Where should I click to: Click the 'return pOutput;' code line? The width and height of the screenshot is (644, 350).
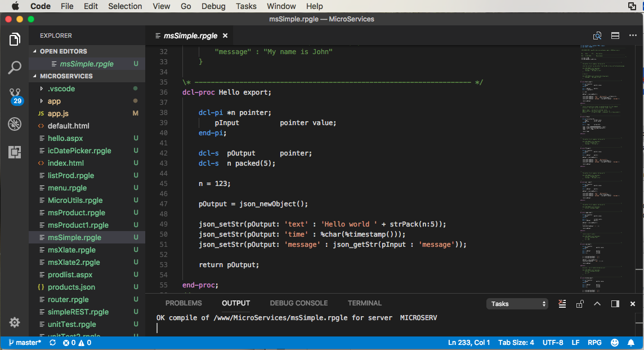[x=229, y=265]
